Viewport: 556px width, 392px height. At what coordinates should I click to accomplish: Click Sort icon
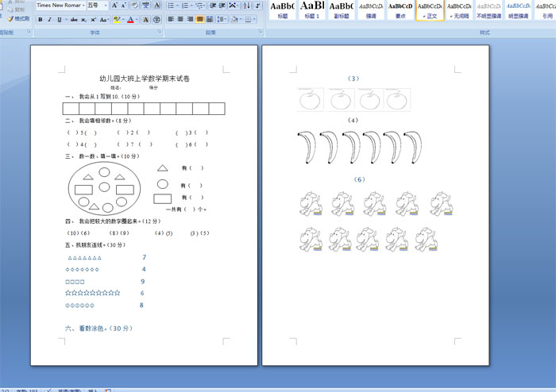pyautogui.click(x=247, y=6)
